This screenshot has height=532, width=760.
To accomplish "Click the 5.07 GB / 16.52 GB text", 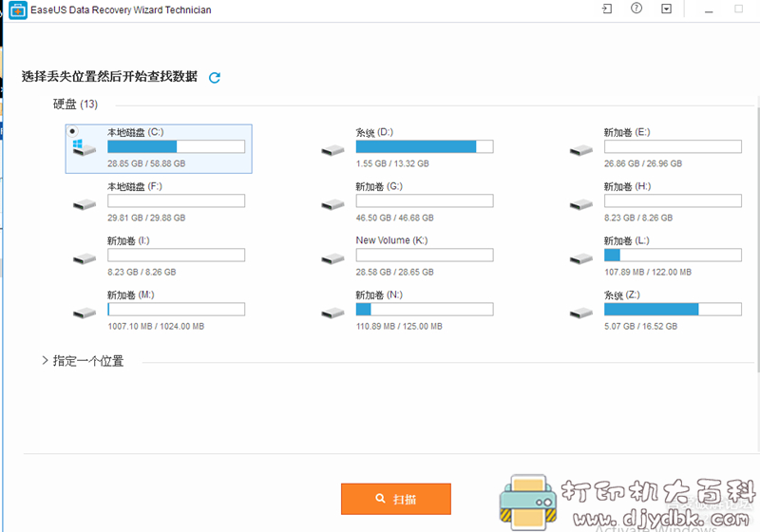I will (640, 327).
